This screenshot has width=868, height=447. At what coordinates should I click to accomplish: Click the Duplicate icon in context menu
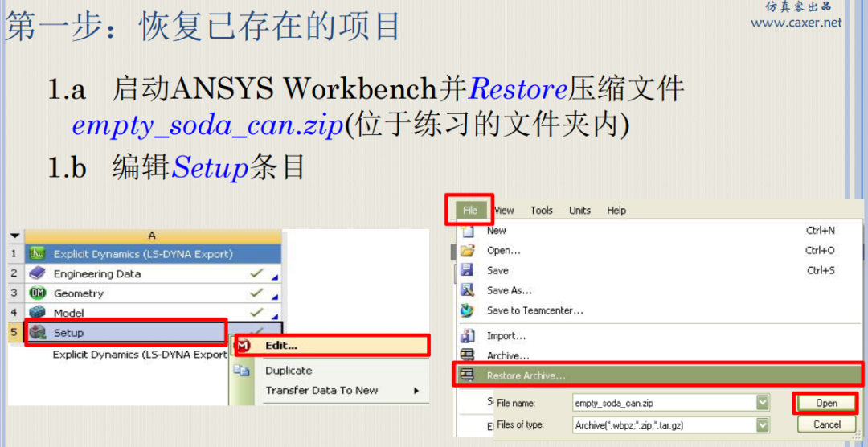point(242,371)
